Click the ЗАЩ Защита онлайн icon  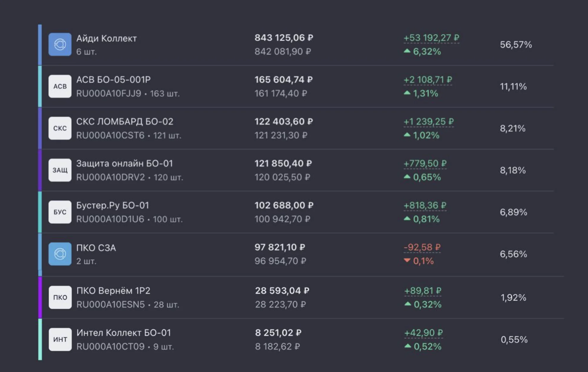click(60, 170)
